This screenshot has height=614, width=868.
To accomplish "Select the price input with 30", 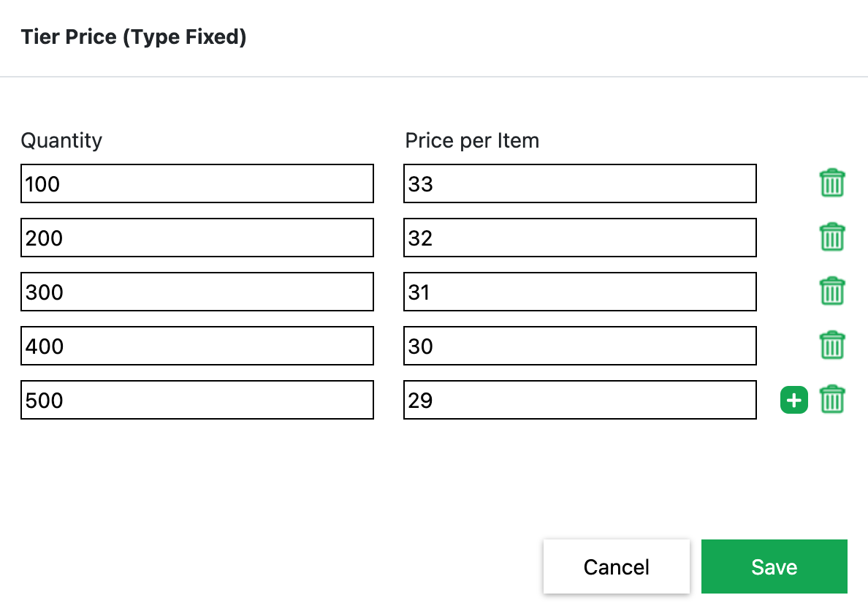I will (x=579, y=346).
